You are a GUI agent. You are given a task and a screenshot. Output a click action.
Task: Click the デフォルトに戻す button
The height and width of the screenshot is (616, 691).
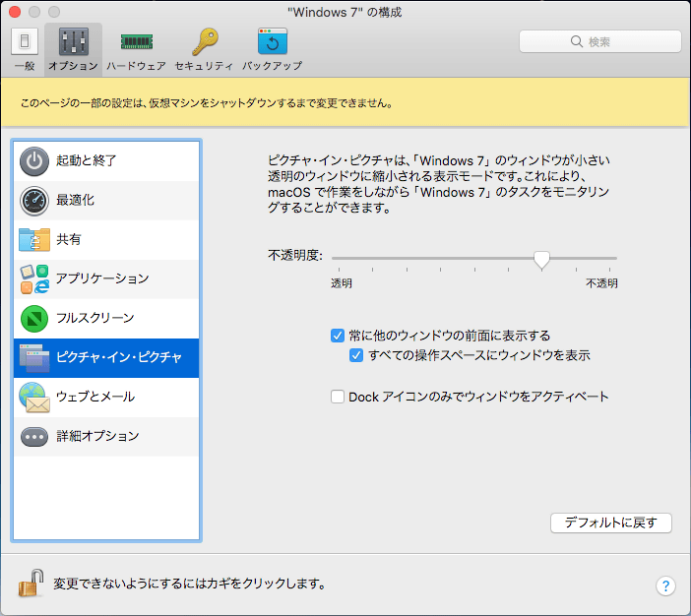point(611,524)
